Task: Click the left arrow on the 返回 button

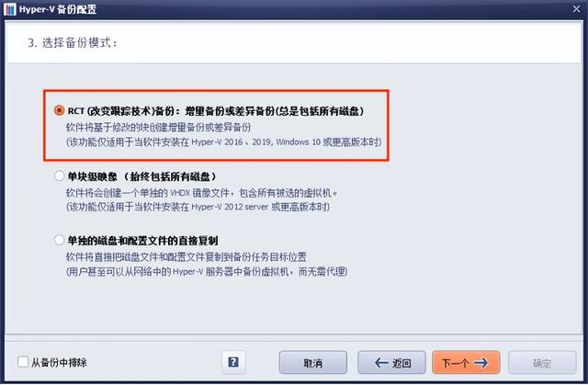Action: click(x=381, y=363)
